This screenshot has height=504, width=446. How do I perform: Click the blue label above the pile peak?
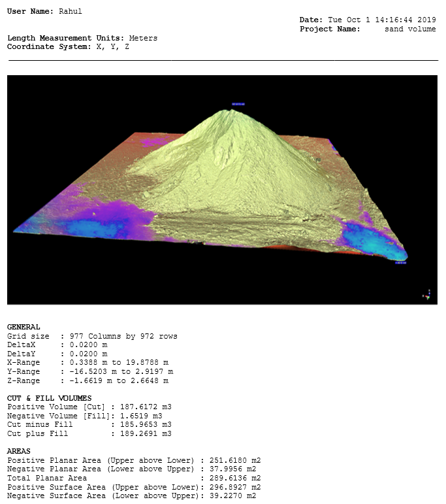tap(237, 103)
